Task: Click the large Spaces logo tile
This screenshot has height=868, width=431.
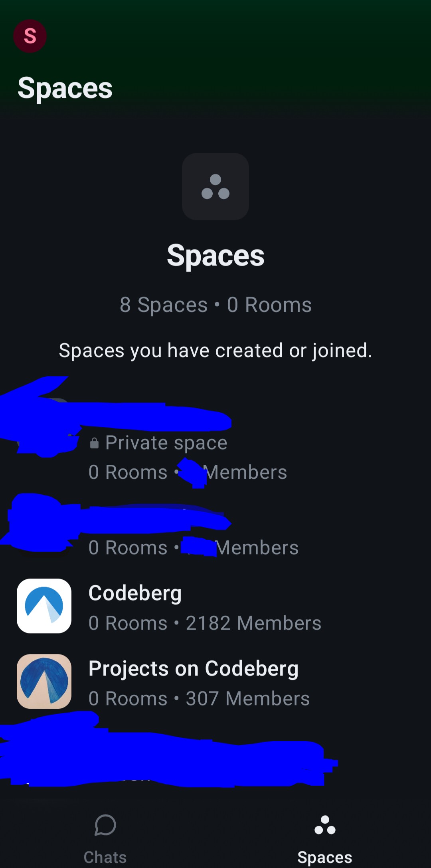Action: coord(215,186)
